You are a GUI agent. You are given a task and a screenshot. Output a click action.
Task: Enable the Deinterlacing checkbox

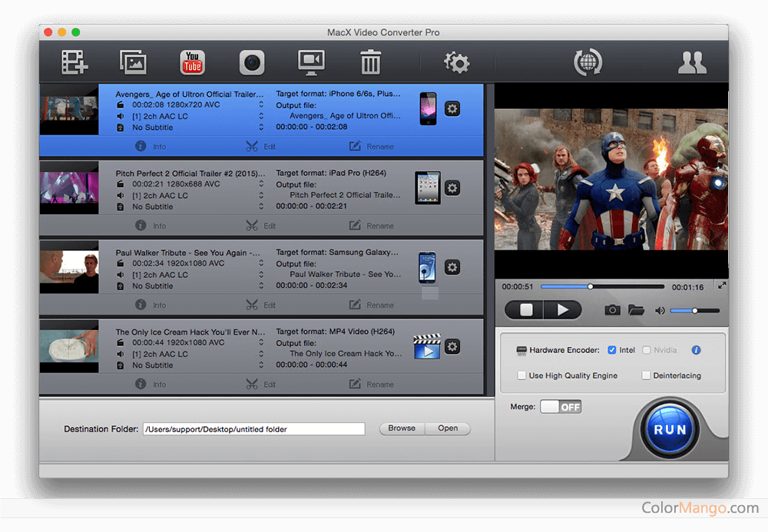[x=646, y=375]
